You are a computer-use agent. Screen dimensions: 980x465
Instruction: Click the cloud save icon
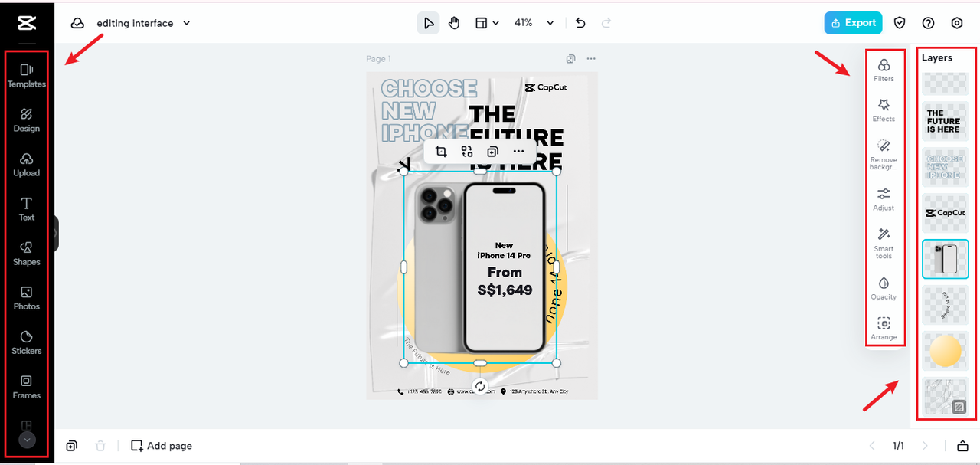coord(77,23)
